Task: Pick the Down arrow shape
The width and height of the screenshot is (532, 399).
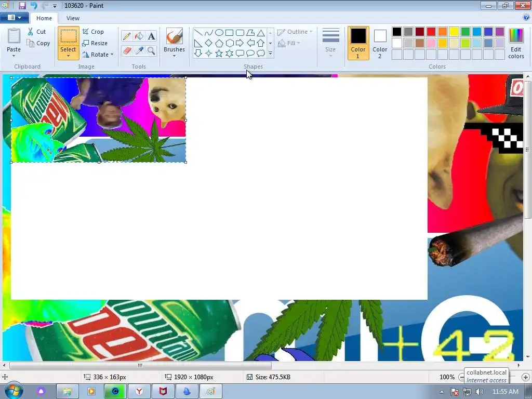Action: (x=198, y=54)
